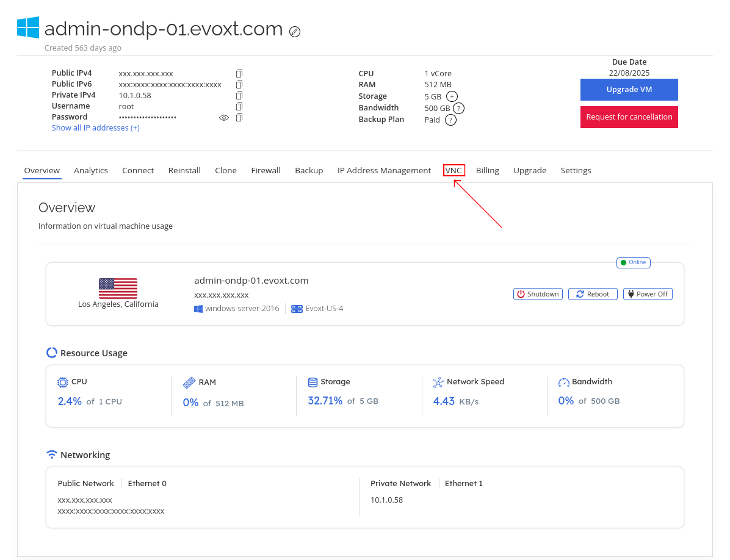730x560 pixels.
Task: Copy the password to clipboard
Action: pyautogui.click(x=239, y=117)
